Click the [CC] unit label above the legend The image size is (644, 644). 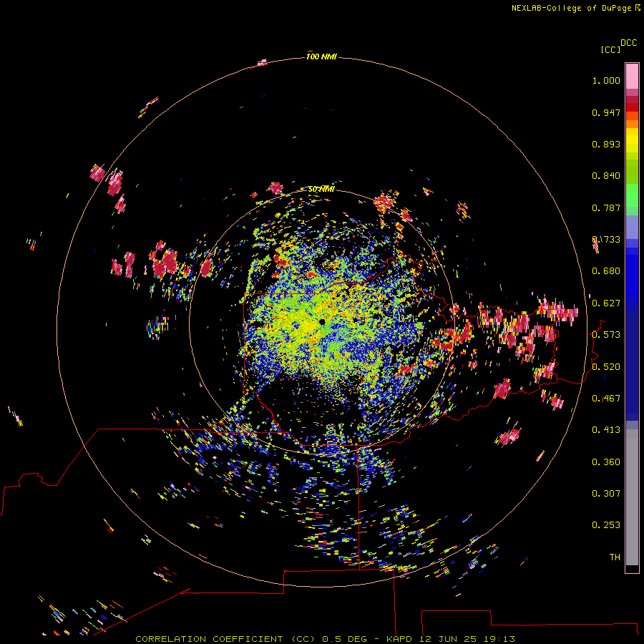coord(610,49)
